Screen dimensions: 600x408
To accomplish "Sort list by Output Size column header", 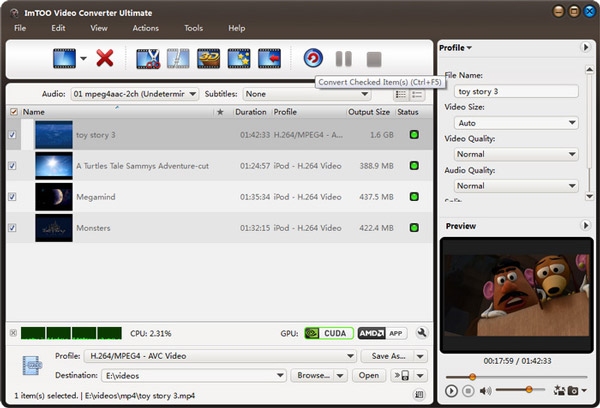I will [369, 112].
